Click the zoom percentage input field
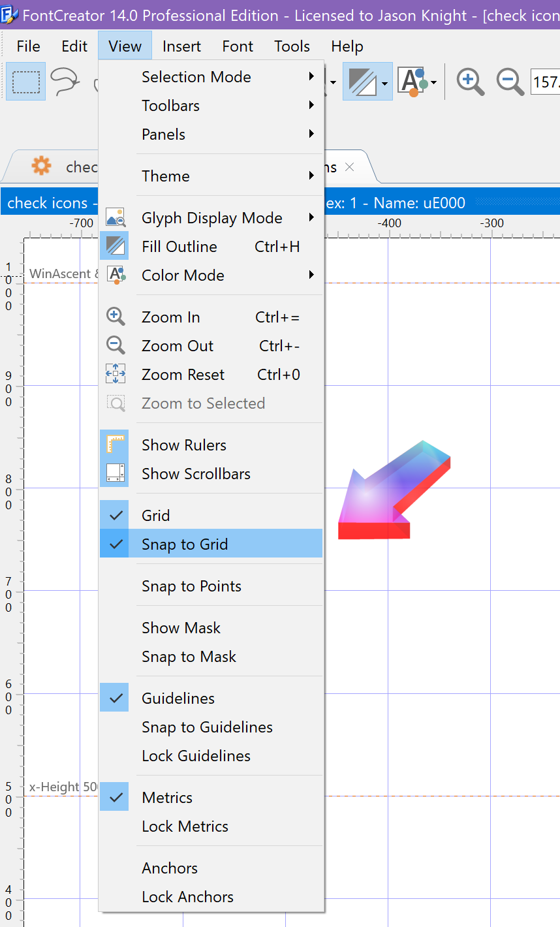Image resolution: width=560 pixels, height=927 pixels. pyautogui.click(x=545, y=82)
